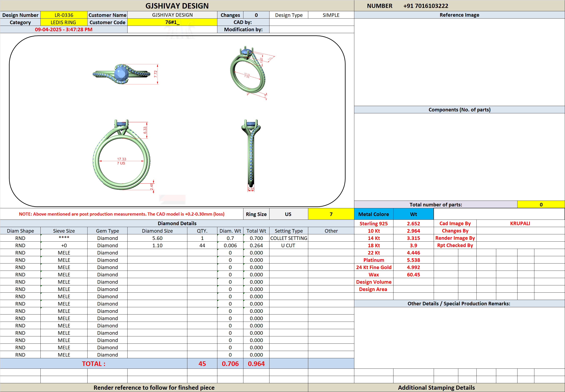Click the red TOTAL : label
Screen dimensions: 565x392
pos(94,363)
